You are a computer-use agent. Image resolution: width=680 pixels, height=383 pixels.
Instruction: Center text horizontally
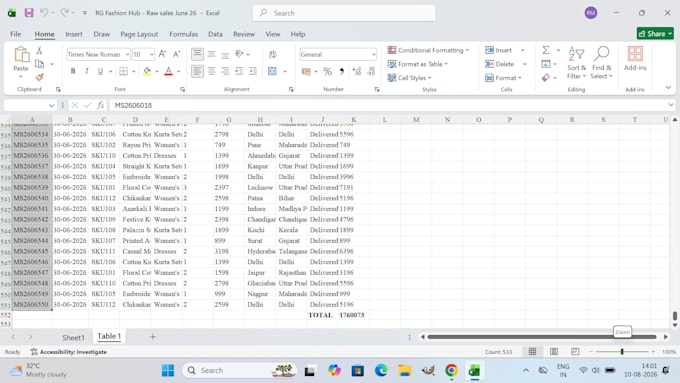[211, 71]
